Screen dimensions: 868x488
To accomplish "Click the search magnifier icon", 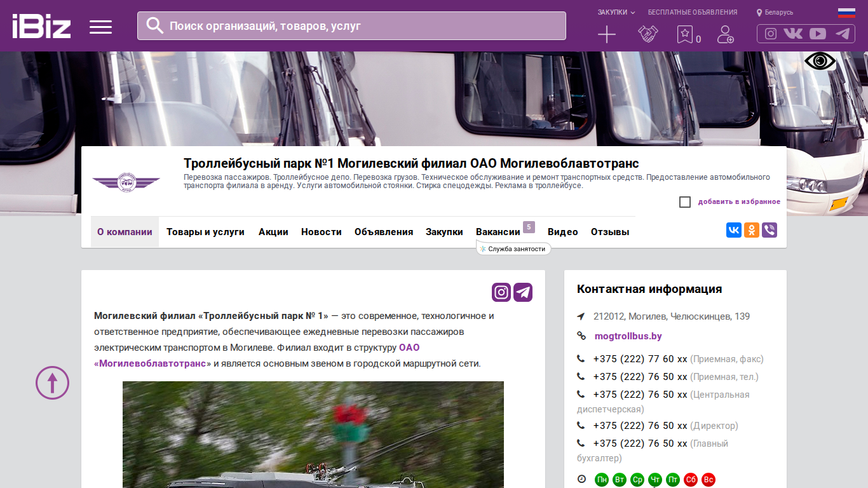I will coord(154,25).
